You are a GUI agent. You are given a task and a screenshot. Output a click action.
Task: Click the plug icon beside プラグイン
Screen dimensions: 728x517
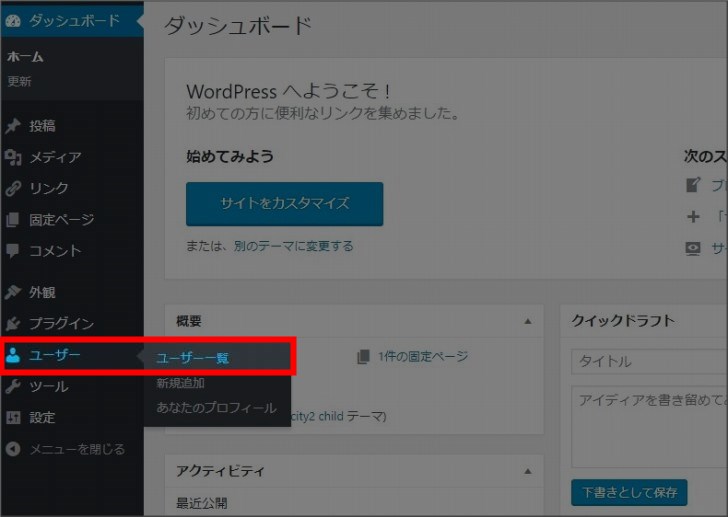coord(13,324)
